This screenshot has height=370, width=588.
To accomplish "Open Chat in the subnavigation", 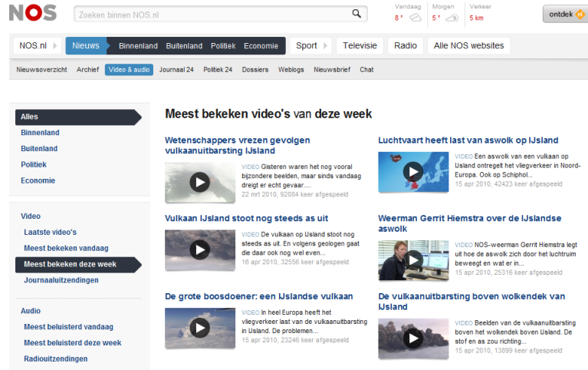I will [366, 70].
